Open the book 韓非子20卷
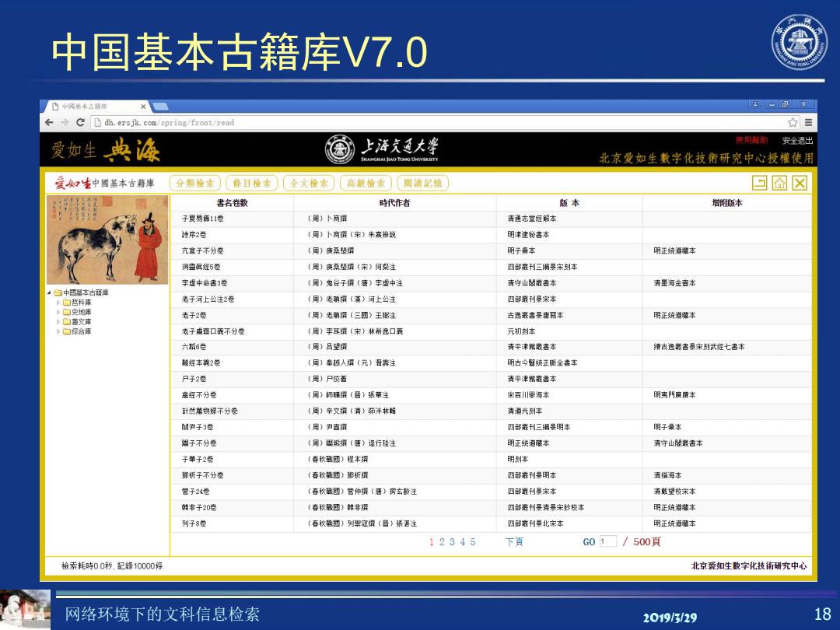Image resolution: width=840 pixels, height=630 pixels. [199, 507]
